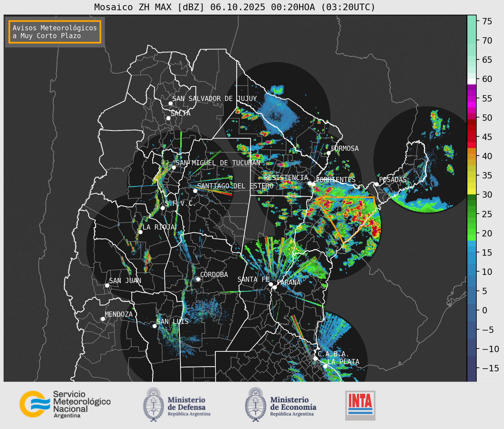Click the Servicio Meteorológico Nacional logo
Image resolution: width=504 pixels, height=429 pixels.
pos(65,404)
